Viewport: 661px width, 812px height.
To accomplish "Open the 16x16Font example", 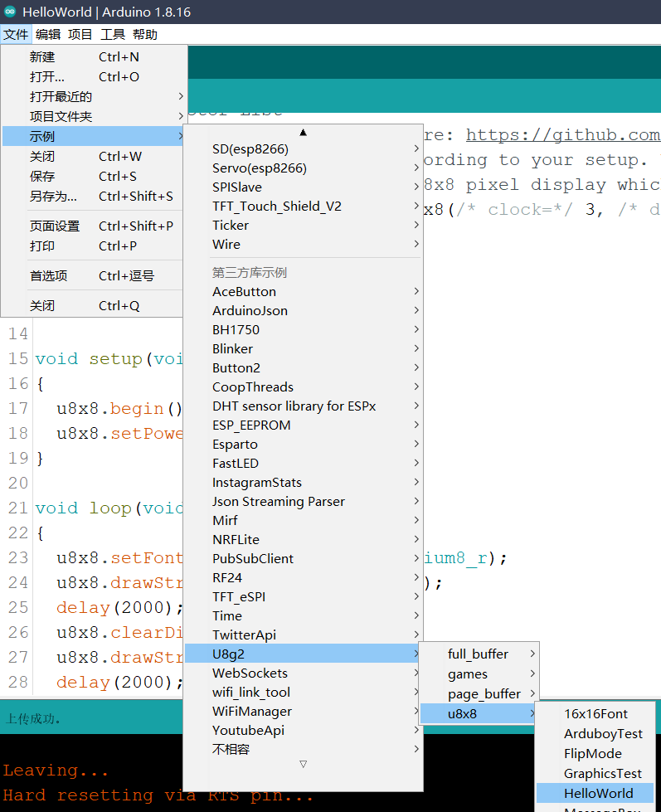I will pos(595,713).
